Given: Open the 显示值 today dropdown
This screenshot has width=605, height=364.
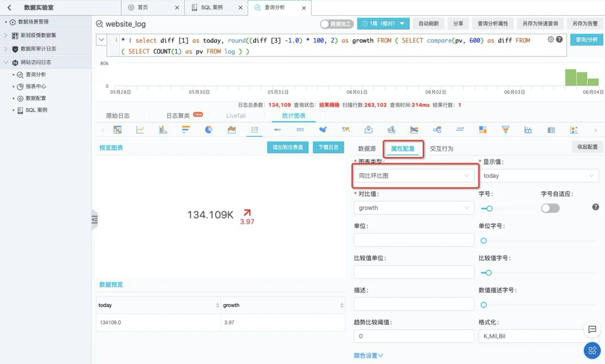Looking at the screenshot, I should (x=538, y=176).
